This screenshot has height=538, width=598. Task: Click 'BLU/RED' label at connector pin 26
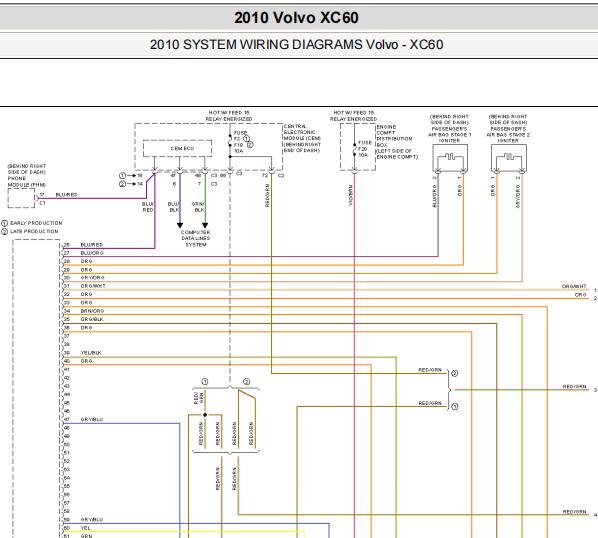92,245
